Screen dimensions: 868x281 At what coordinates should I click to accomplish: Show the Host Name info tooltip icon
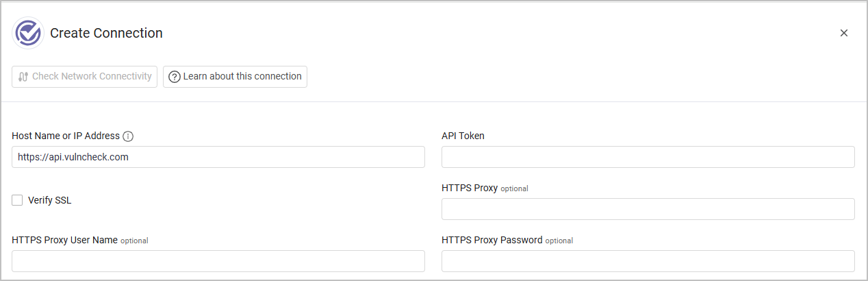coord(128,136)
